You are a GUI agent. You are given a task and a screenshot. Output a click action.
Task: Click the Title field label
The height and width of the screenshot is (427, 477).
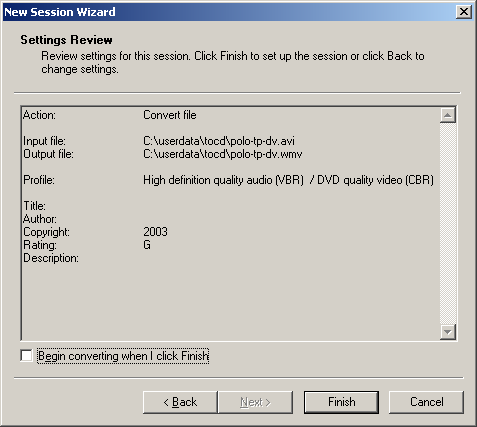pos(34,206)
